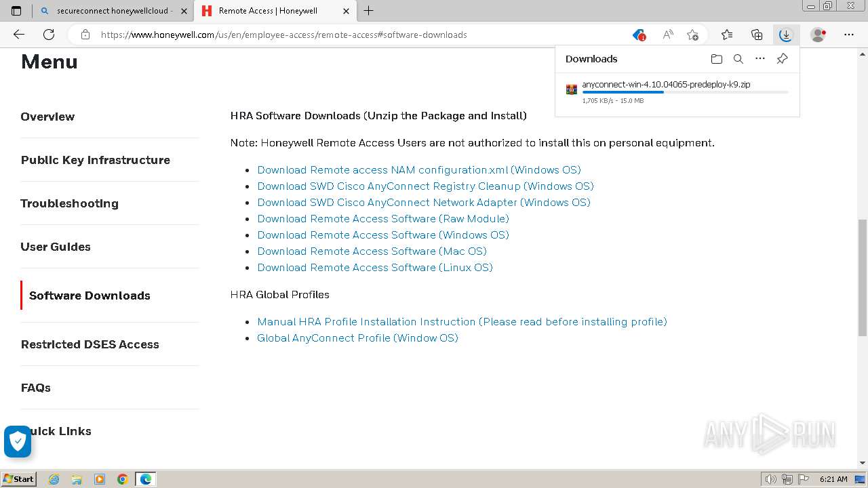Select Software Downloads in the menu
Image resolution: width=868 pixels, height=488 pixels.
click(90, 296)
